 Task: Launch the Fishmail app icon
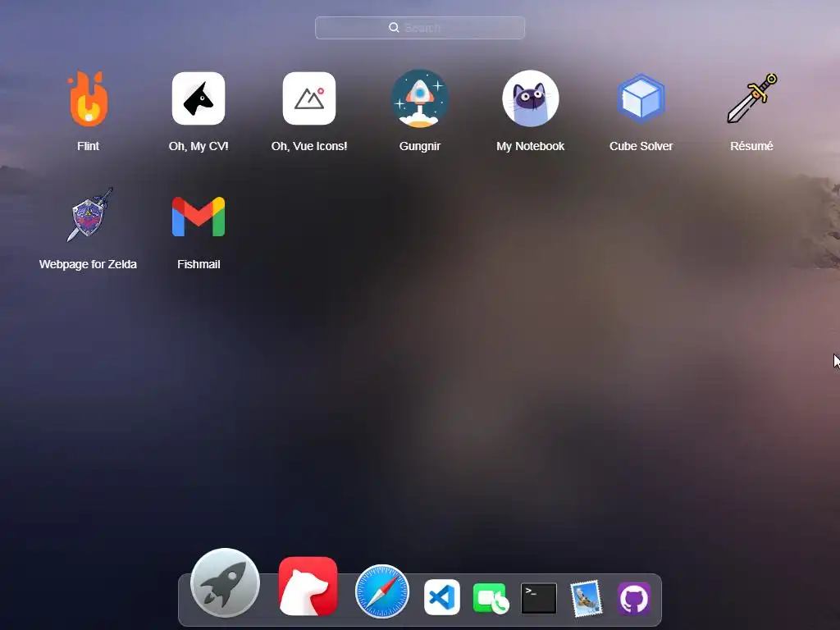coord(199,217)
